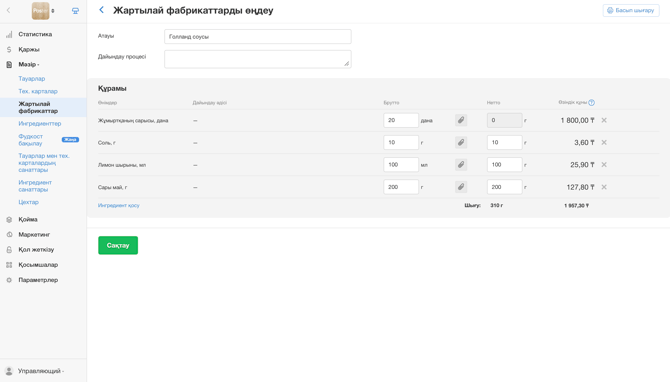670x382 pixels.
Task: Open the Параметрлер settings section
Action: (x=38, y=280)
